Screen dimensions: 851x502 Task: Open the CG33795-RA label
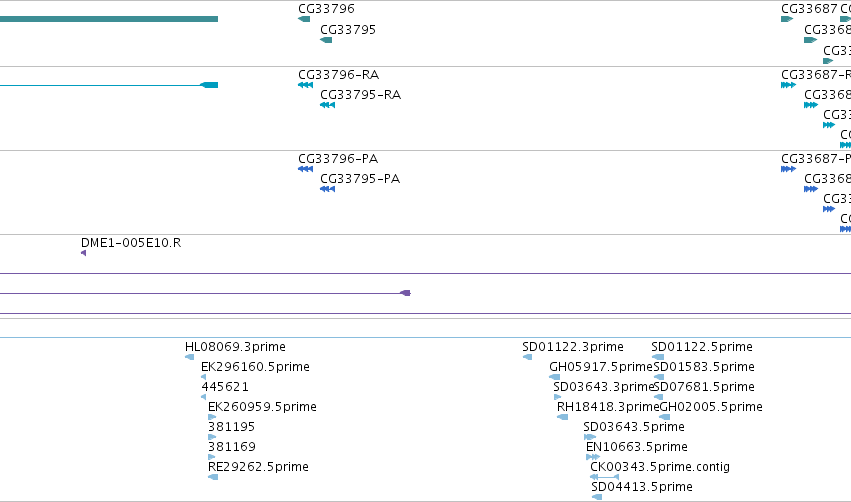pyautogui.click(x=360, y=95)
